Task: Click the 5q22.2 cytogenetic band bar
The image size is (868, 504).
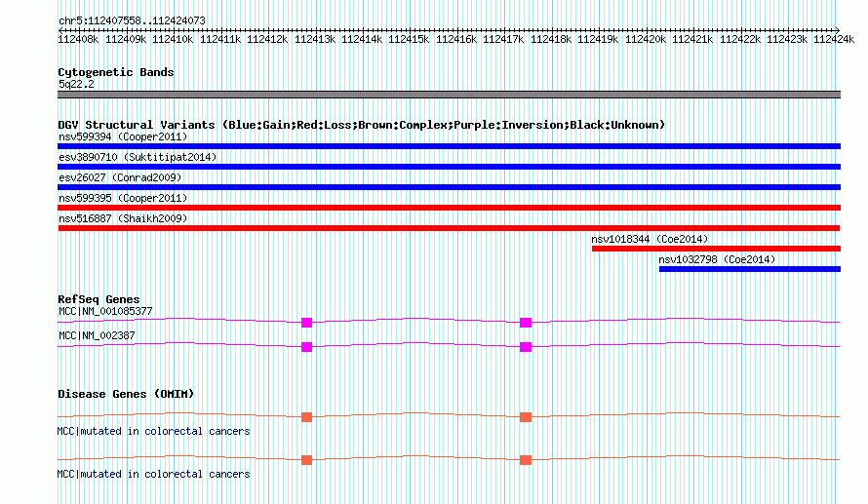Action: (449, 95)
